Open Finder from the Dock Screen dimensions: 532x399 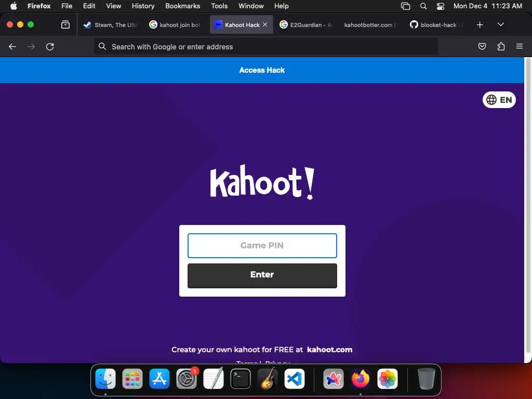(x=105, y=379)
